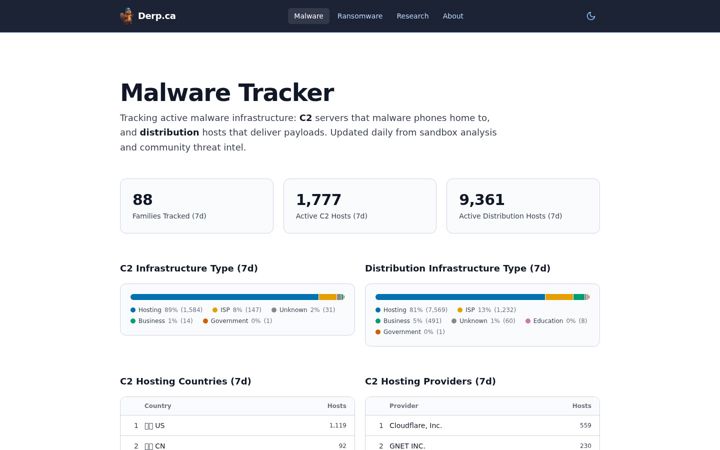Click the C2 Hosting Providers (7d) heading
The height and width of the screenshot is (450, 720).
(430, 381)
